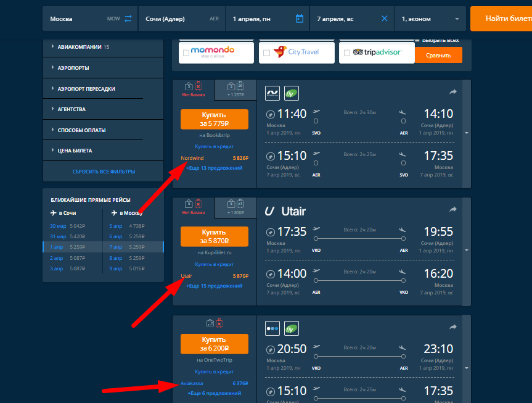Select 9 апр 5 016₽ return flight

pos(127,268)
